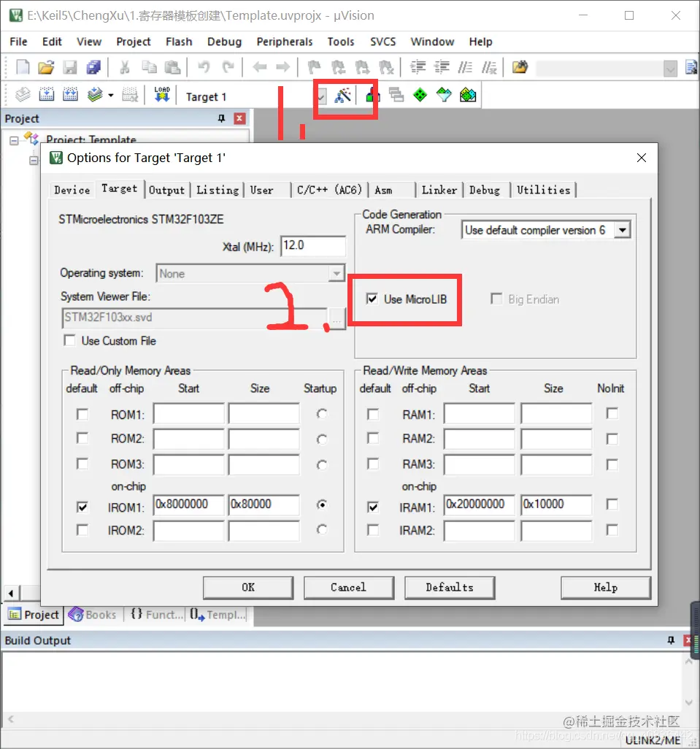Cut selection with scissors icon
The image size is (700, 749).
[x=125, y=67]
